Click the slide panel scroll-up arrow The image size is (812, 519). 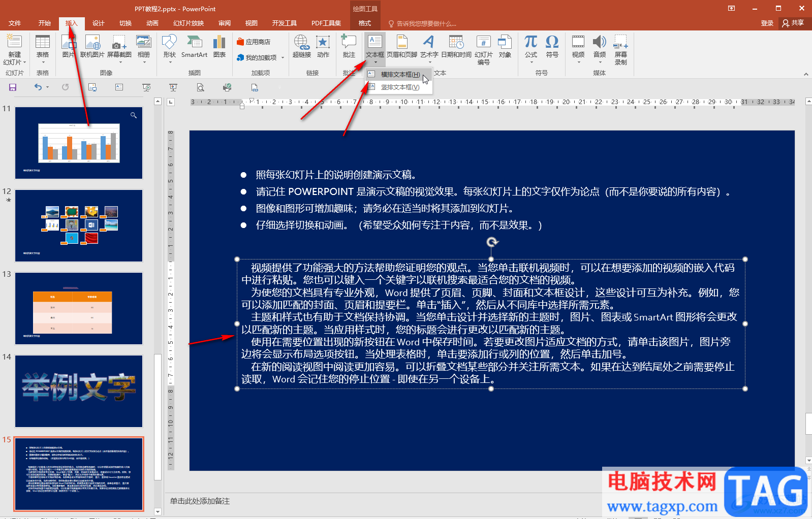pos(158,102)
